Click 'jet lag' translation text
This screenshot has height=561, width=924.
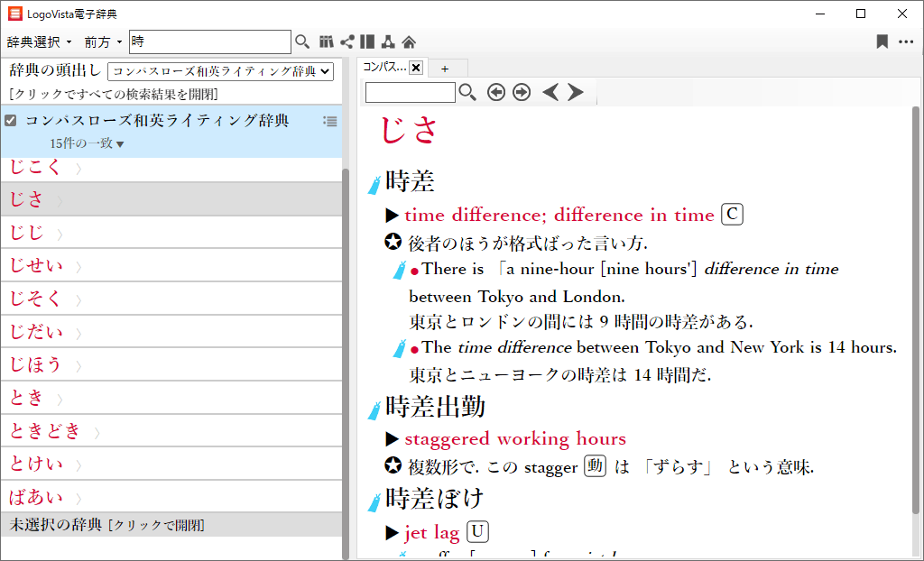pyautogui.click(x=432, y=533)
